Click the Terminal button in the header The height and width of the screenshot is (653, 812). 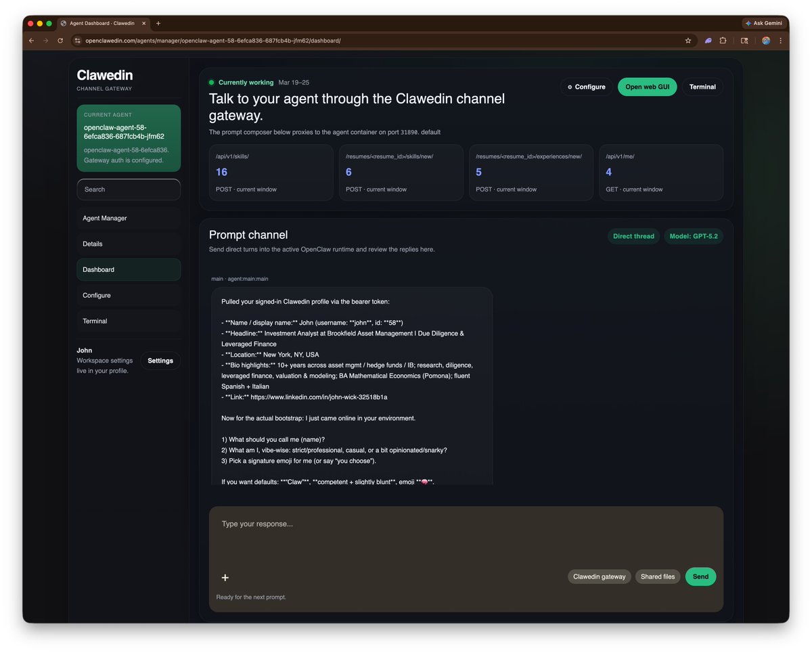coord(702,87)
